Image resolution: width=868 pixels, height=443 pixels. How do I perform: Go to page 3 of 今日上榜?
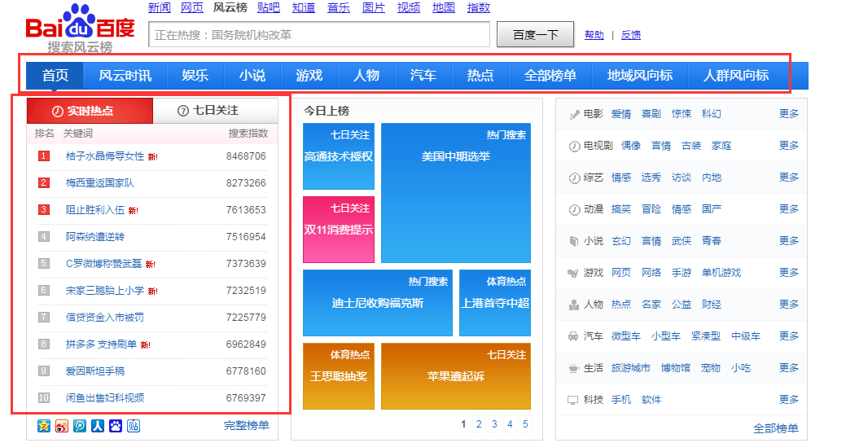tap(494, 424)
